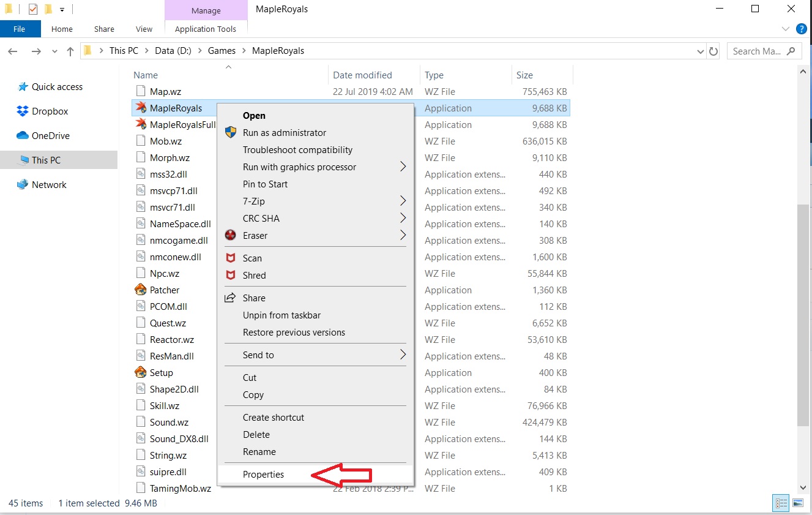Click the search magnifier icon
Screen dimensions: 812x515
click(x=791, y=51)
